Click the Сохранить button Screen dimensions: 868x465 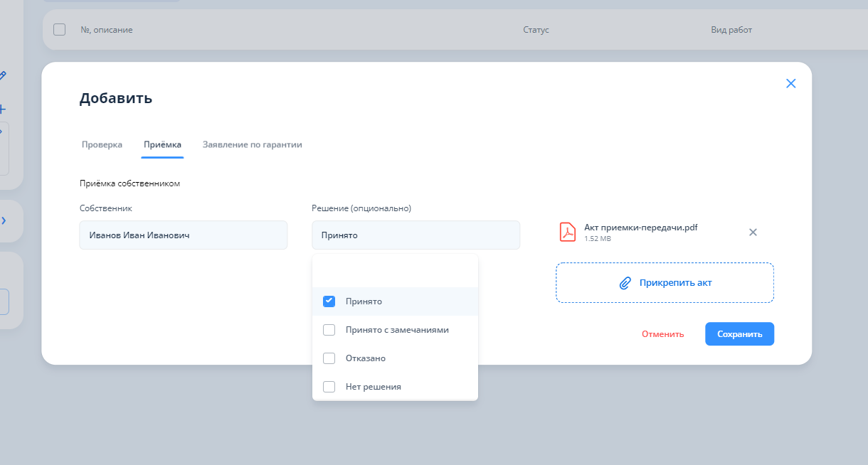(739, 334)
